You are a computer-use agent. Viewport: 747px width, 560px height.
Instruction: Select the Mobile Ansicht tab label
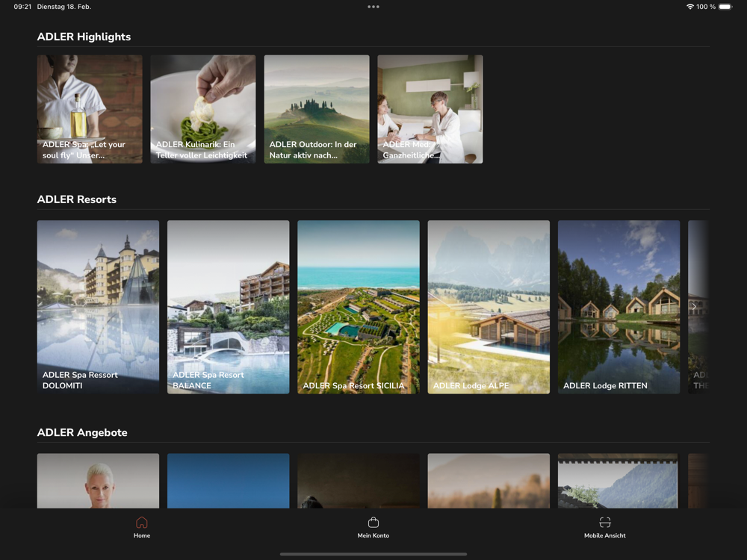pyautogui.click(x=605, y=535)
